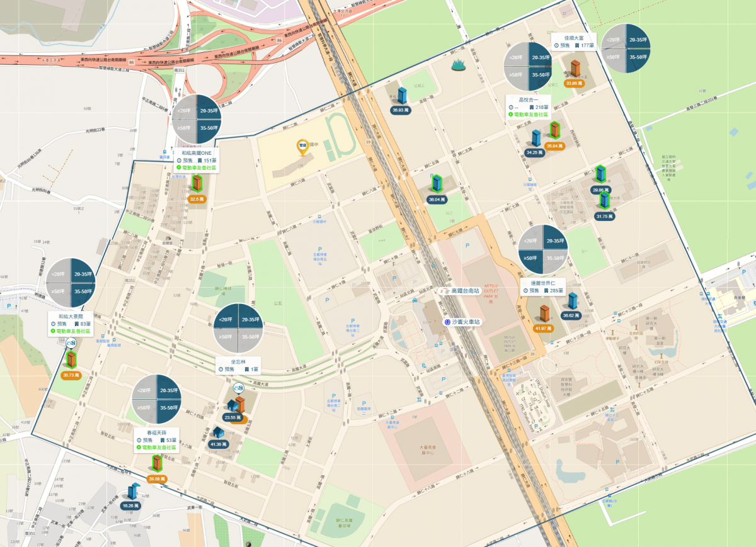Screen dimensions: 756x547
Task: Select the building marker priced 29.86萬
Action: (601, 174)
